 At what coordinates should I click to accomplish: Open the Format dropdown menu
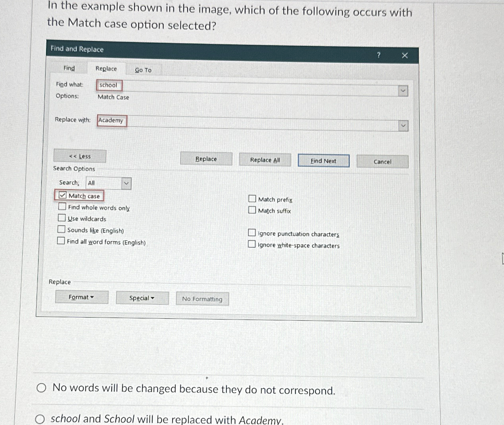click(82, 297)
